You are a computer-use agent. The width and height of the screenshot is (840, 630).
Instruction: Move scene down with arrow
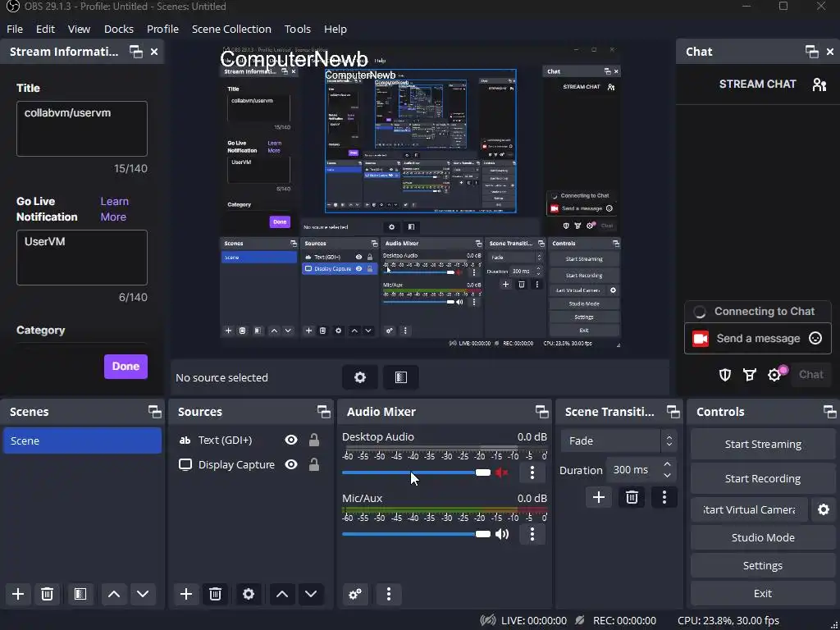tap(143, 594)
